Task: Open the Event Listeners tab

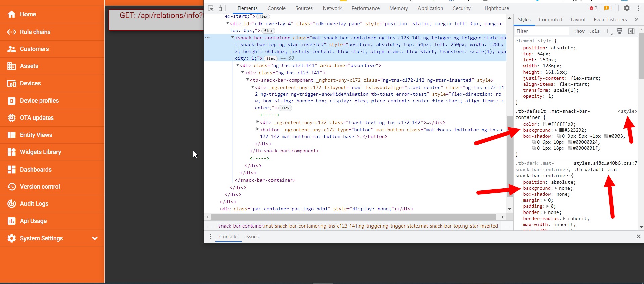Action: tap(610, 20)
